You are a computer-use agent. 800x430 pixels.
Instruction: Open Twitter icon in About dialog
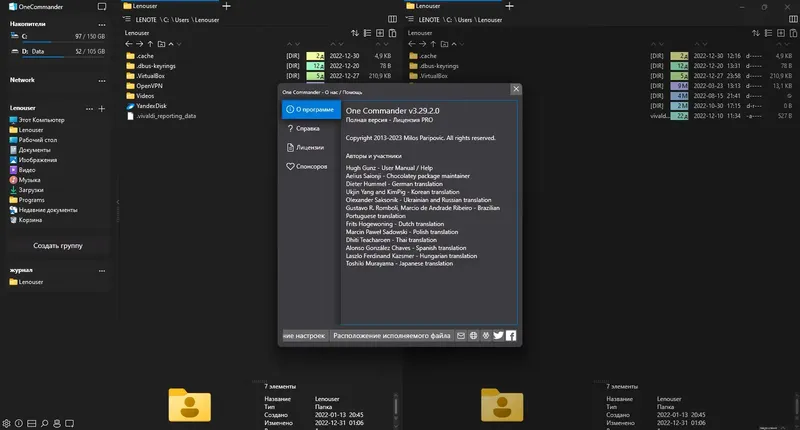tap(498, 336)
